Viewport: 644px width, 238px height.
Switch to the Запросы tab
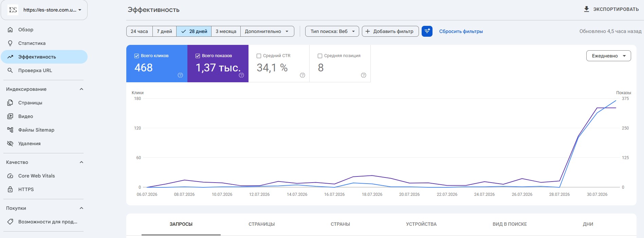coord(181,224)
